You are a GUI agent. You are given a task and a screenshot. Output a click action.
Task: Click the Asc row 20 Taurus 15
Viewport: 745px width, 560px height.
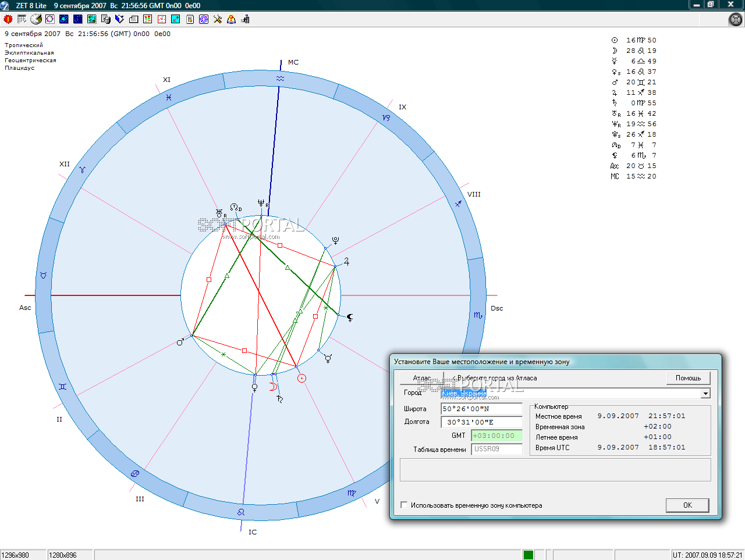[634, 166]
